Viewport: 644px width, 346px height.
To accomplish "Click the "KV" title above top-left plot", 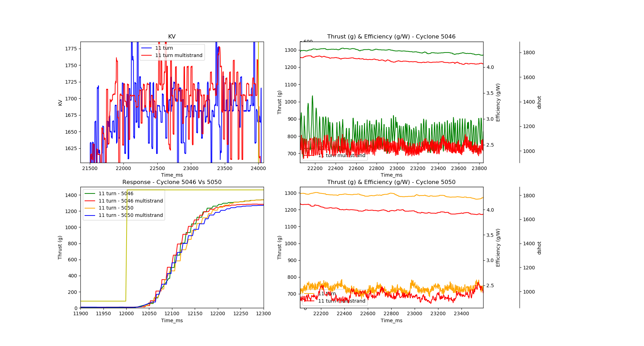I will tap(172, 37).
